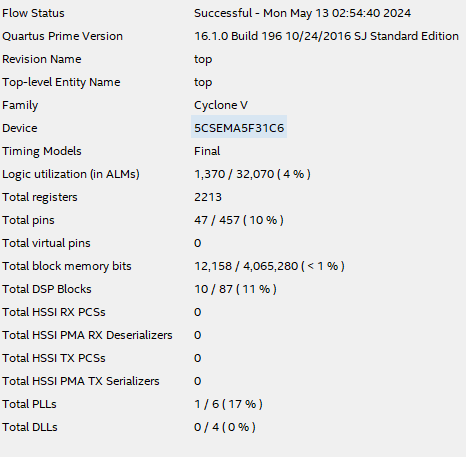The image size is (466, 457).
Task: Click the Total HSSI PMA TX Serializers label
Action: coord(81,381)
